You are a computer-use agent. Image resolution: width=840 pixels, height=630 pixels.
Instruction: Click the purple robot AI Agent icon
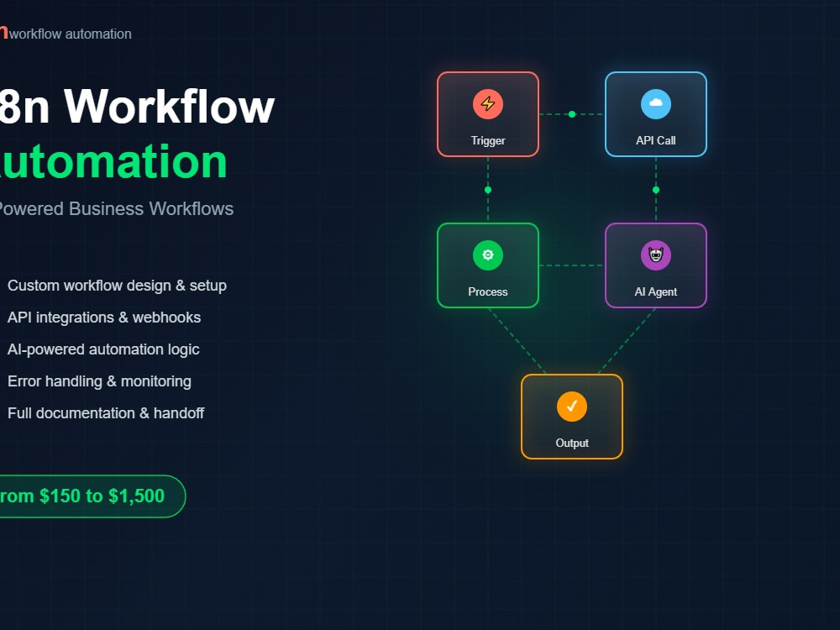tap(656, 255)
